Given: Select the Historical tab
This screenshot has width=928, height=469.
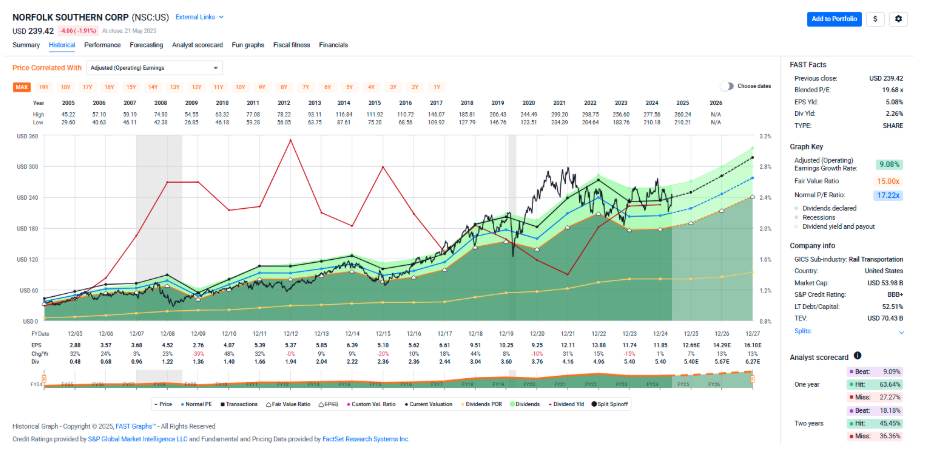Looking at the screenshot, I should click(62, 45).
